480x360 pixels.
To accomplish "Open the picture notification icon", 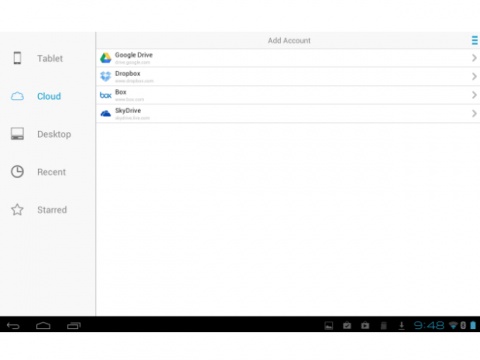I will point(329,326).
